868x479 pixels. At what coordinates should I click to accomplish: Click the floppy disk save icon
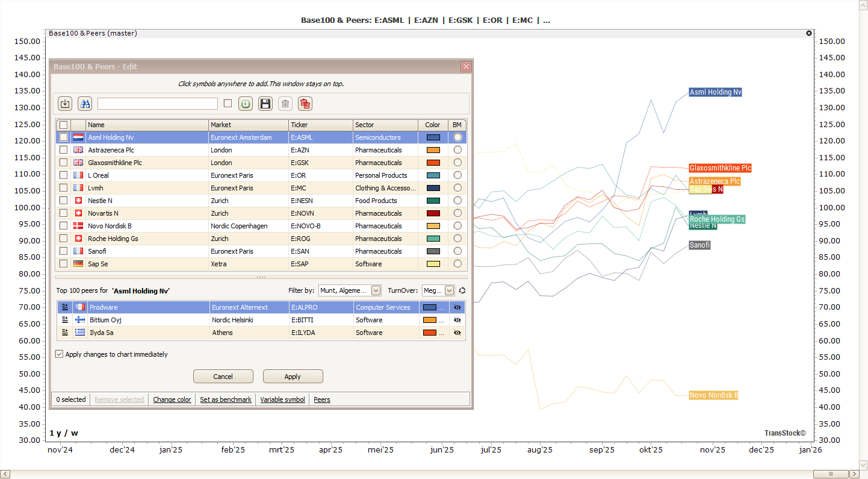(265, 104)
